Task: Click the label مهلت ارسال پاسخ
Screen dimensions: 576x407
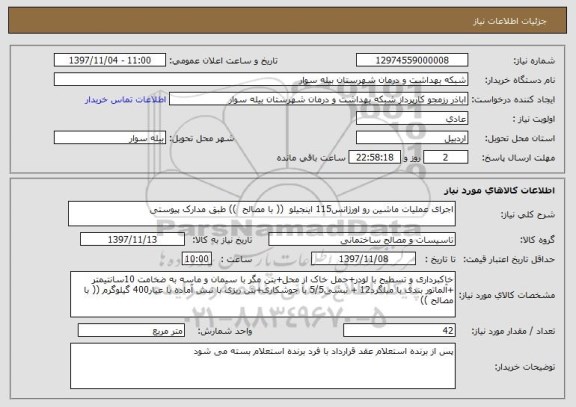Action: (518, 158)
